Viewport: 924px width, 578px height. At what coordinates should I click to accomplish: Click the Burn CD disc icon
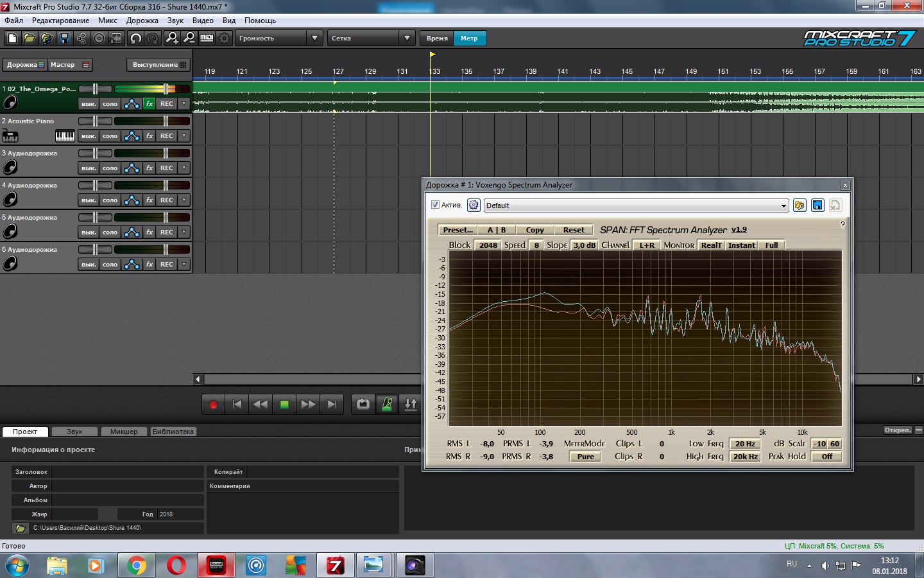[99, 39]
